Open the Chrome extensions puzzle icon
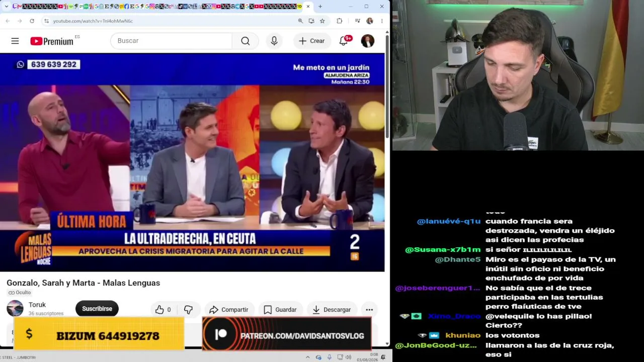 click(339, 21)
